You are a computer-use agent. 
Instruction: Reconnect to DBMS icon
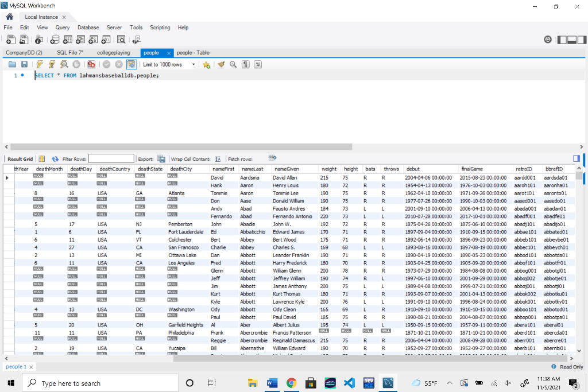tap(137, 40)
